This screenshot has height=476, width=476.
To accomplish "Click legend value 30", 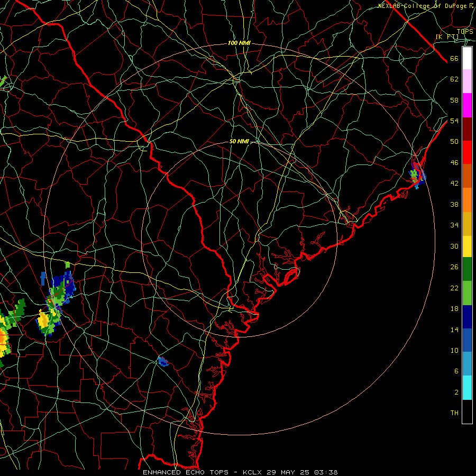I will tap(454, 246).
